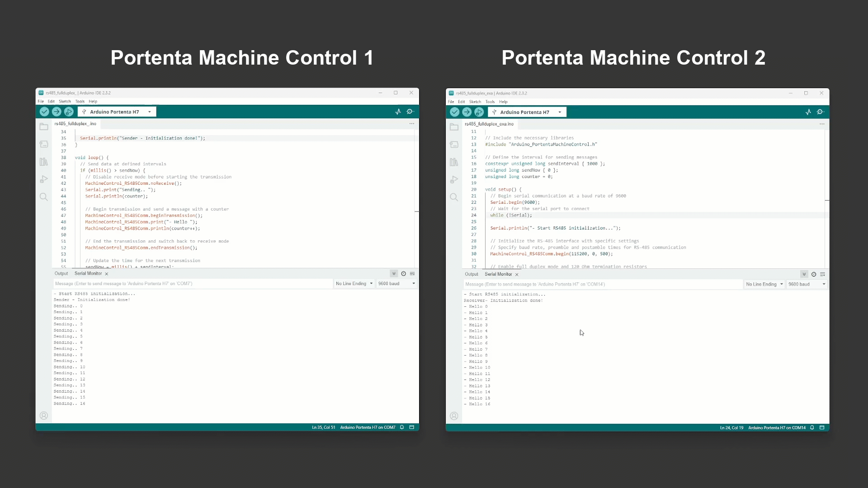Open Library Manager in right IDE sidebar

[x=454, y=162]
